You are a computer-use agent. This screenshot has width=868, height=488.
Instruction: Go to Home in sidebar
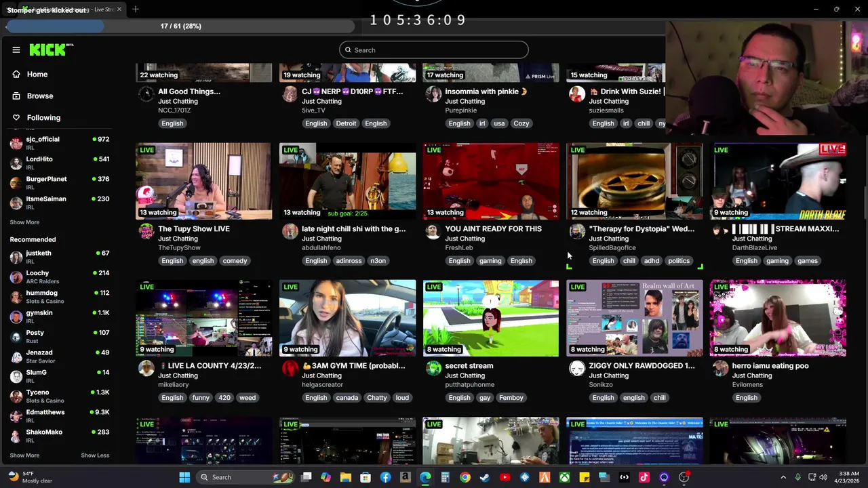37,74
